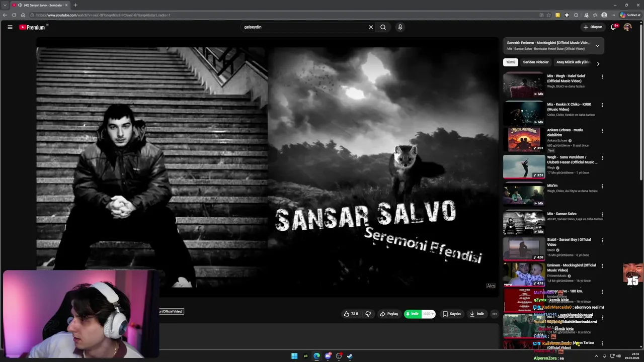Click the outlined İndir download button
Viewport: 644px width, 362px height.
pyautogui.click(x=477, y=314)
